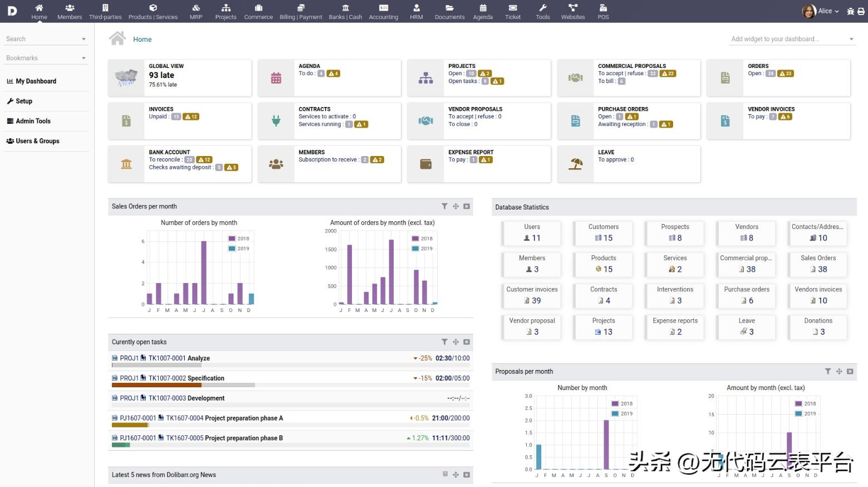Image resolution: width=868 pixels, height=487 pixels.
Task: Open the MRP module icon
Action: point(196,8)
